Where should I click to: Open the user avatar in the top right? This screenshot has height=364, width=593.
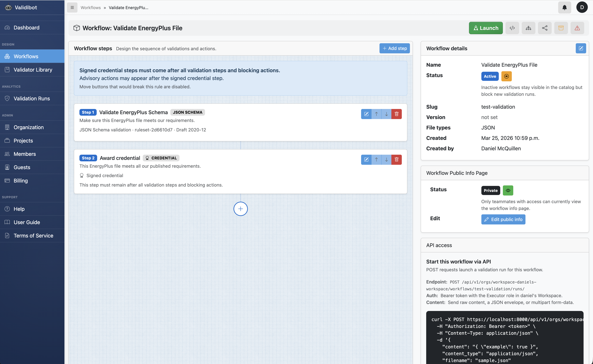[582, 7]
